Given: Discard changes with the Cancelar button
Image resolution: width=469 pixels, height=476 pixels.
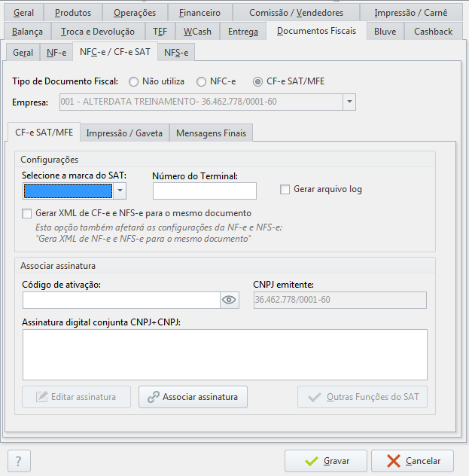Looking at the screenshot, I should 413,461.
